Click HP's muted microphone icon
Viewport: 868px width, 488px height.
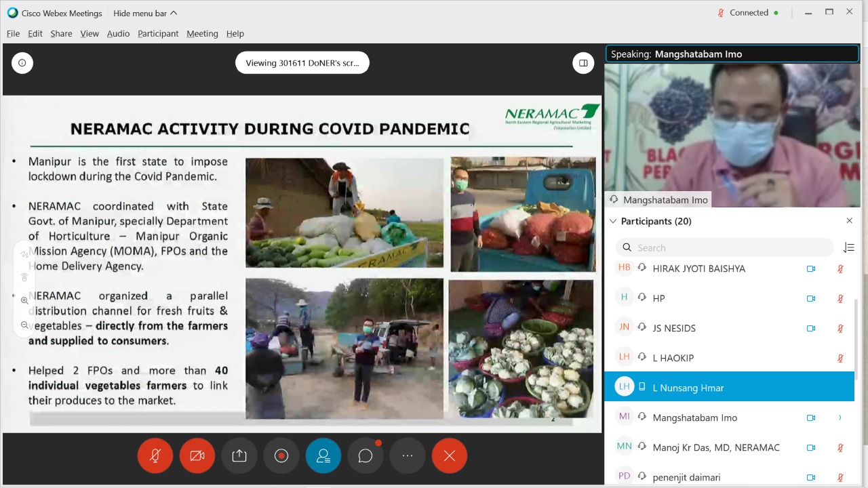point(840,298)
